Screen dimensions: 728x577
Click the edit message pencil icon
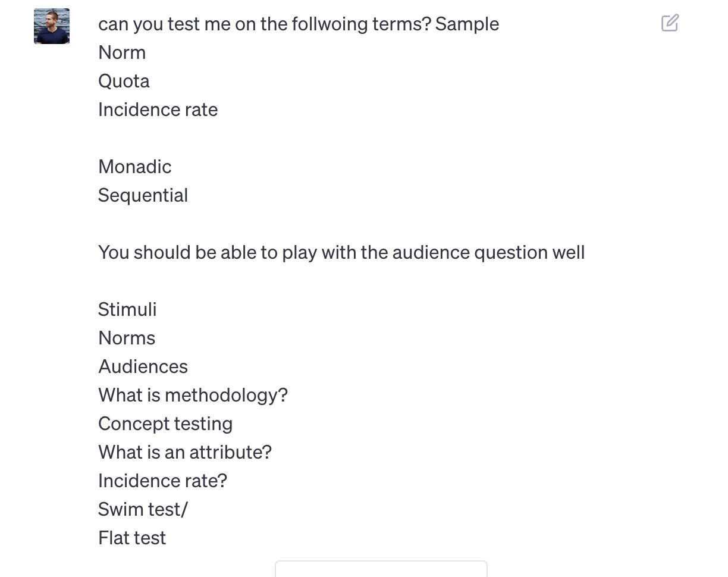coord(670,23)
